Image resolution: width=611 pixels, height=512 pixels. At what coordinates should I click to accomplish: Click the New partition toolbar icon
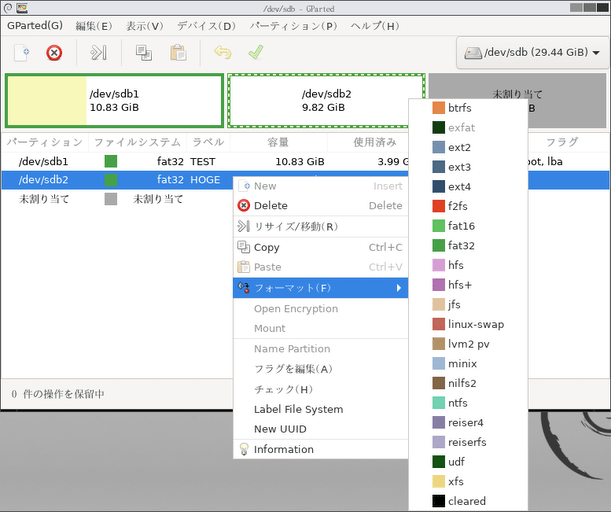click(x=21, y=53)
